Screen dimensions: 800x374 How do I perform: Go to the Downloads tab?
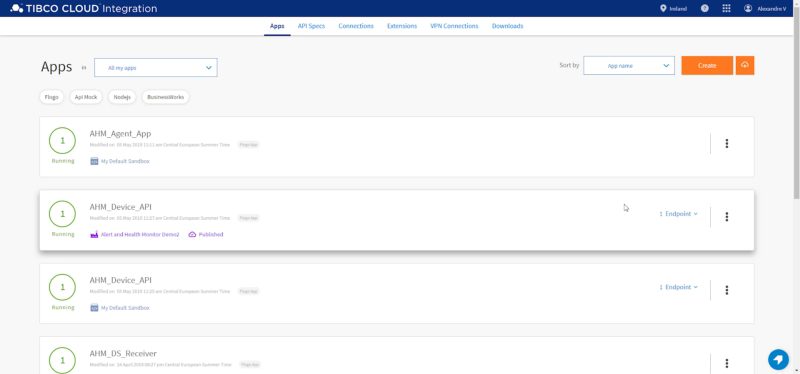(x=508, y=26)
